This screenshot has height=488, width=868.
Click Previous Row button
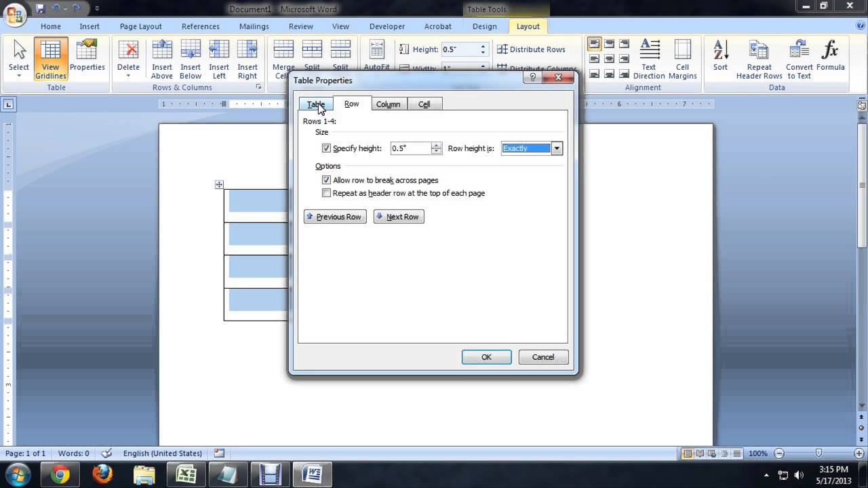(335, 217)
